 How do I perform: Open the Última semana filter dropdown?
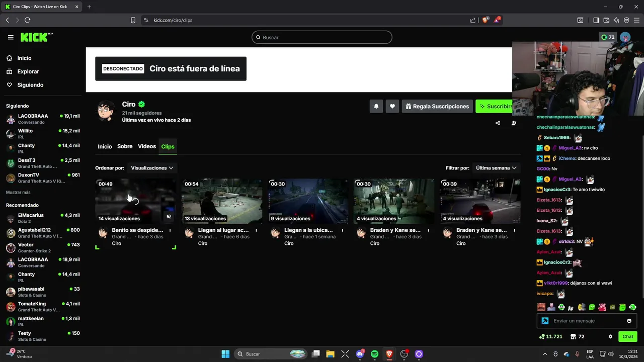(496, 168)
